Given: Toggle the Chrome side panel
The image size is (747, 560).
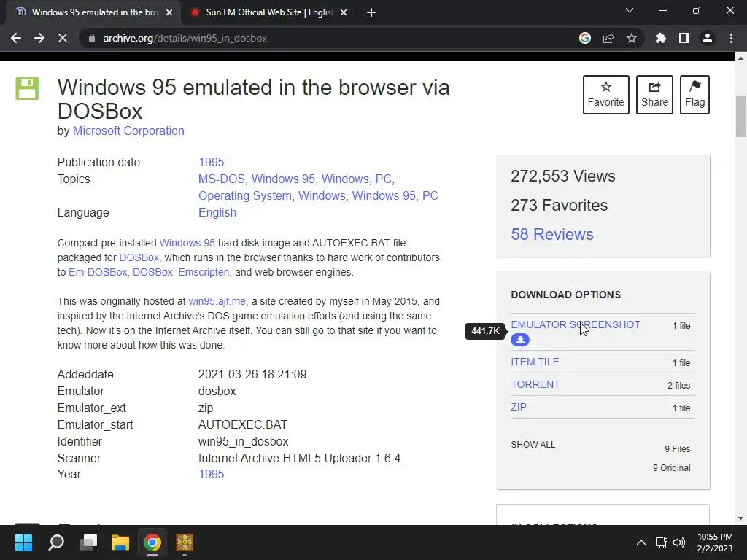Looking at the screenshot, I should point(684,38).
